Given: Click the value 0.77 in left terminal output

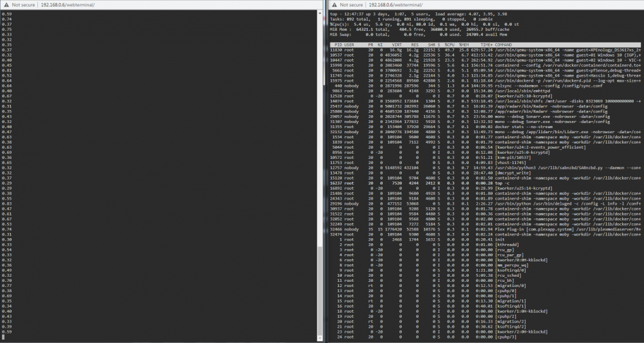Looking at the screenshot, I should 6,286.
